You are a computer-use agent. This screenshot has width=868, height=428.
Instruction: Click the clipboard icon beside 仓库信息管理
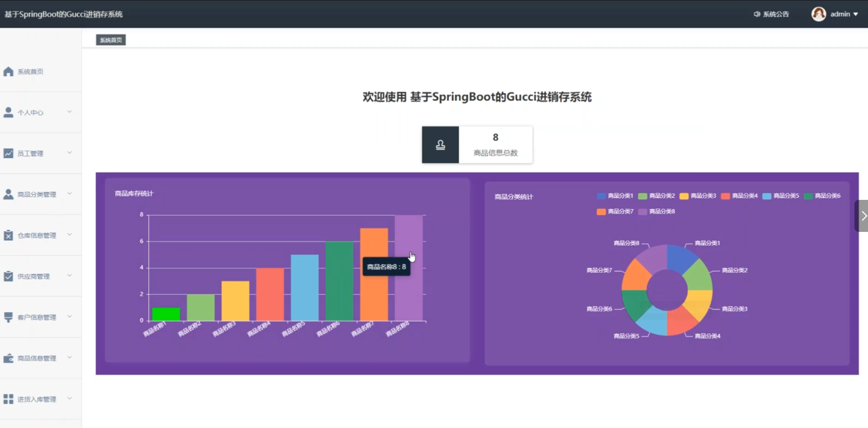pos(8,235)
